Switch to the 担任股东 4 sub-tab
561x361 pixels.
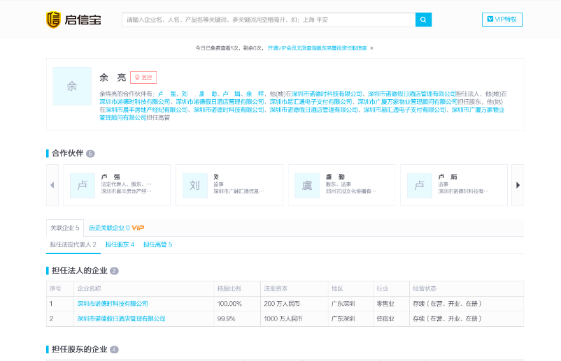tap(120, 245)
